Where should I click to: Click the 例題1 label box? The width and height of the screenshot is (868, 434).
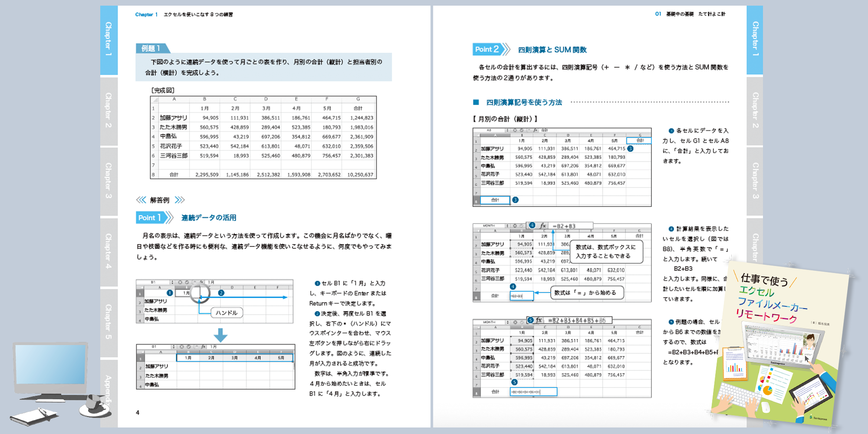pyautogui.click(x=151, y=49)
